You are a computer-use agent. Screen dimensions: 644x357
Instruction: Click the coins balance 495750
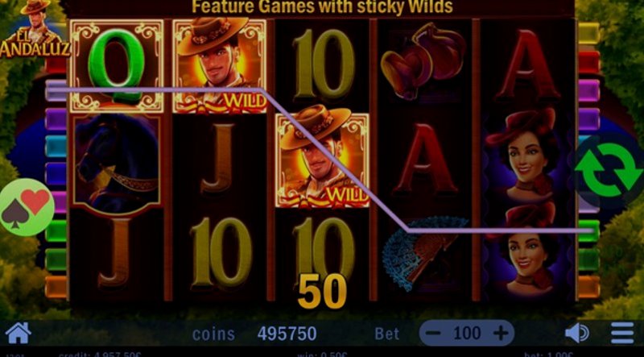[287, 334]
